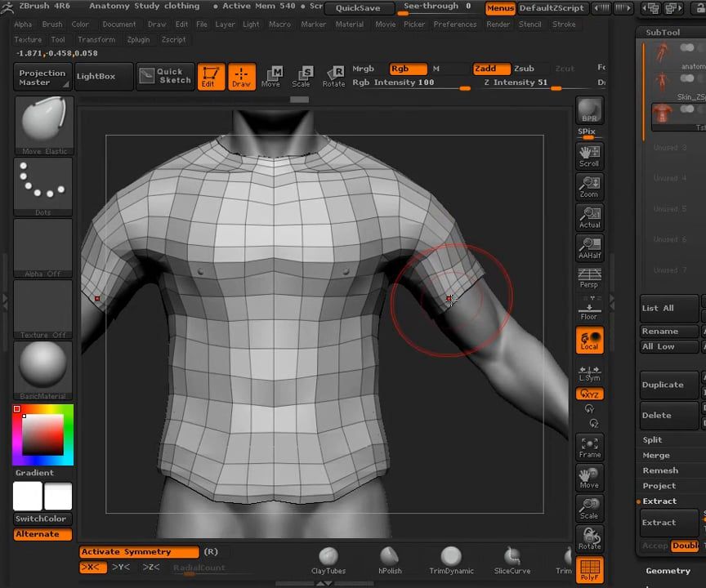Select the ClayTubes brush

pos(328,557)
